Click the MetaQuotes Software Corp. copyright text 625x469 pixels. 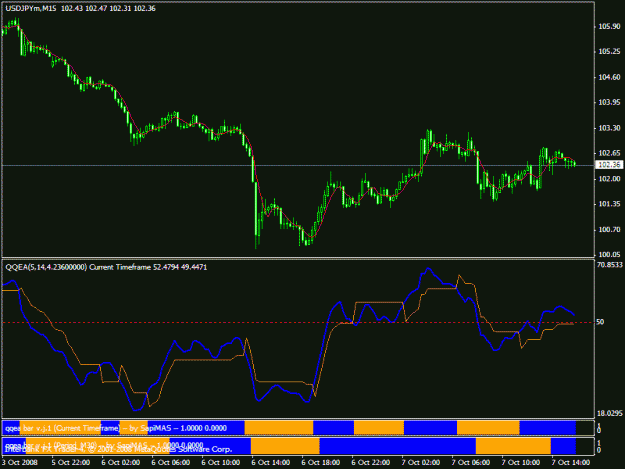(x=118, y=449)
